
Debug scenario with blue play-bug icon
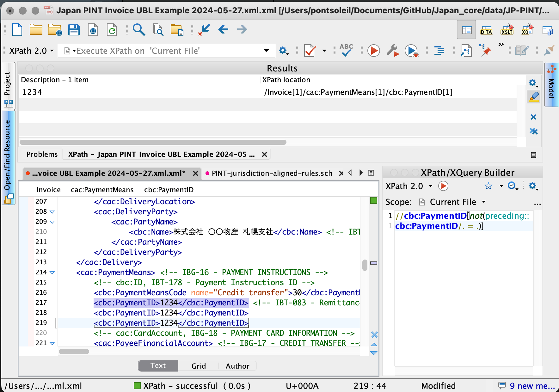tap(412, 51)
